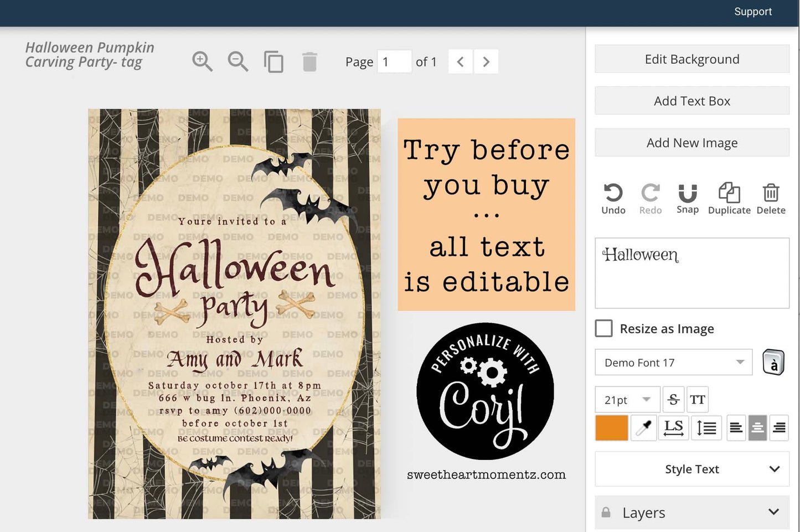
Task: Click the Delete trash icon under Add New Image
Action: pos(771,193)
